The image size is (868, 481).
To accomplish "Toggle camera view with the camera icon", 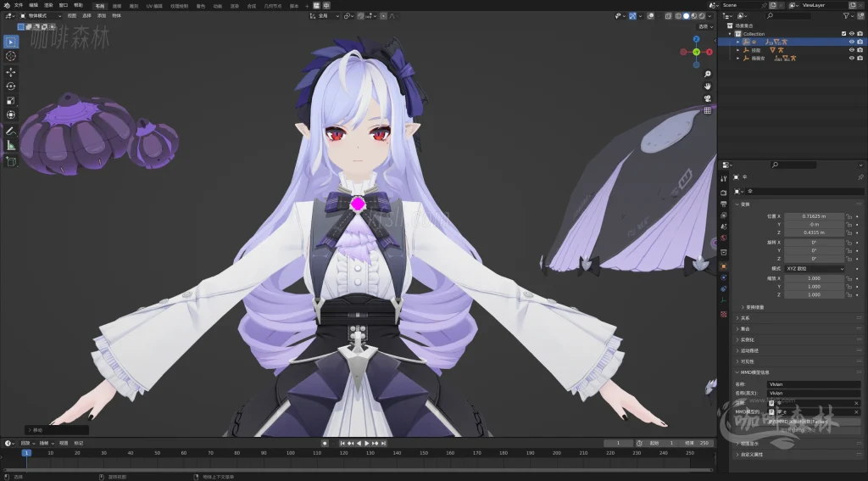I will tap(708, 98).
